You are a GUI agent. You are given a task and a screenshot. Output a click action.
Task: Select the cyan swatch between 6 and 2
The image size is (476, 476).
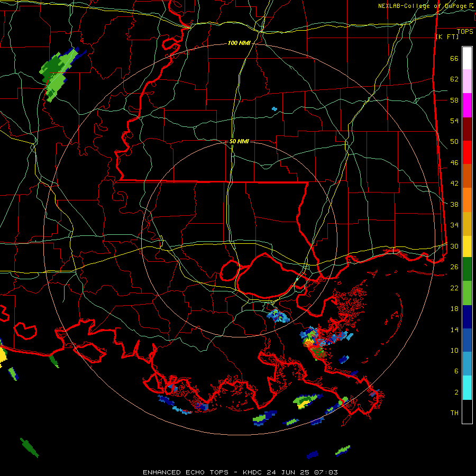coord(467,388)
